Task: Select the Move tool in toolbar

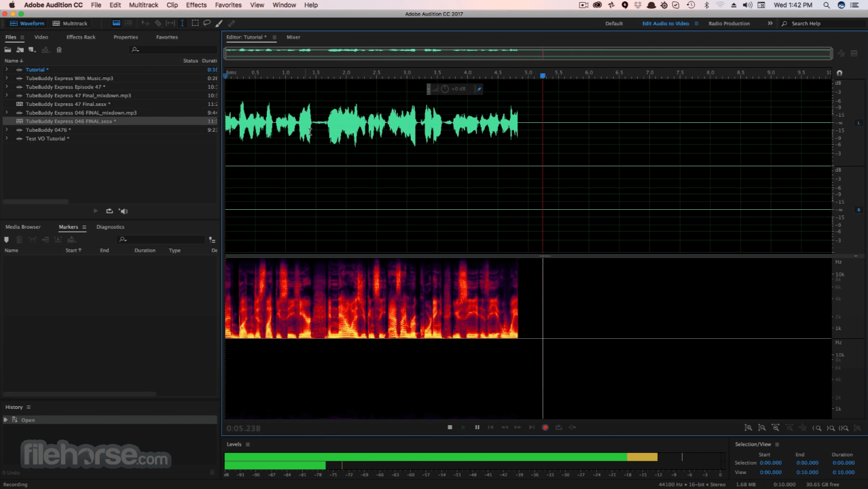Action: click(145, 23)
